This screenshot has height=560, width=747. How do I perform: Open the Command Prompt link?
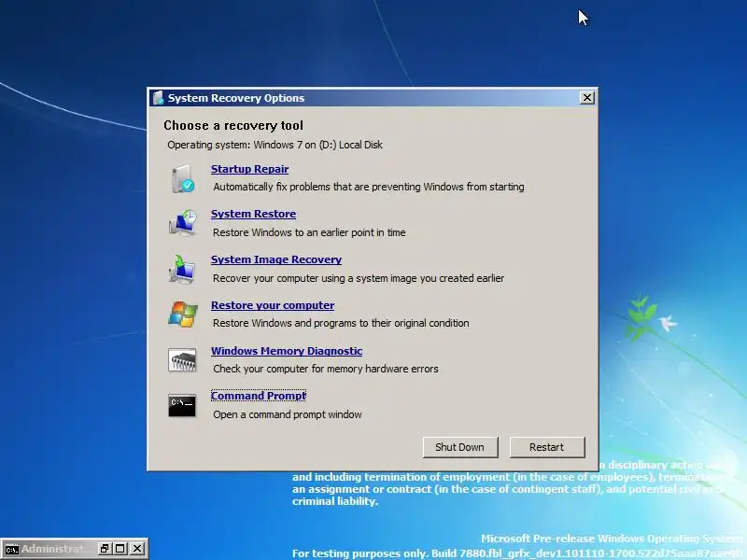[259, 396]
